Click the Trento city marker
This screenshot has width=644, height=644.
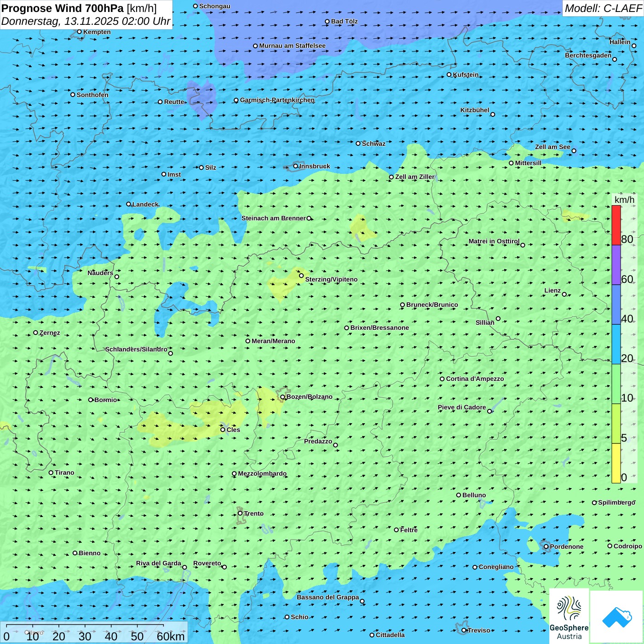point(240,513)
